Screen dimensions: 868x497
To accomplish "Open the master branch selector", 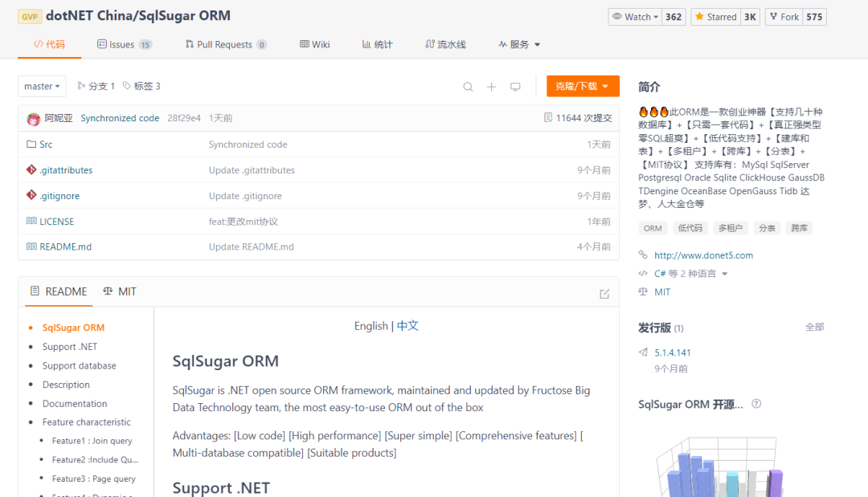I will click(41, 86).
